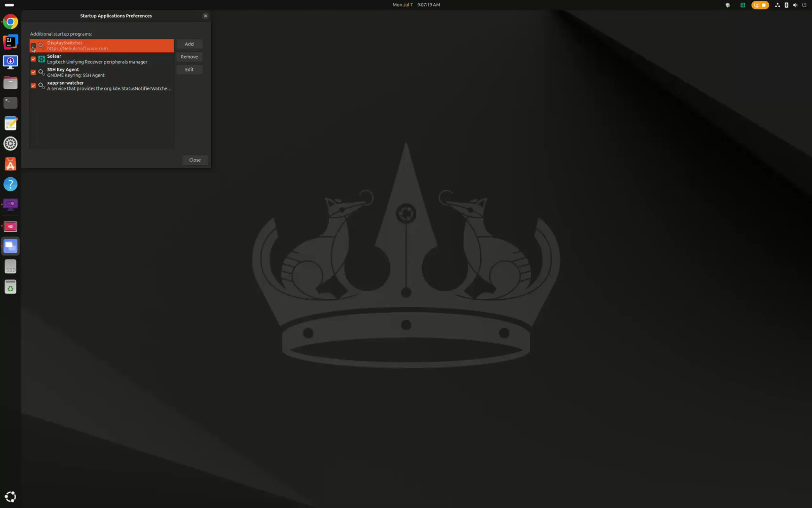
Task: Open Google Chrome from the dock
Action: click(x=10, y=22)
